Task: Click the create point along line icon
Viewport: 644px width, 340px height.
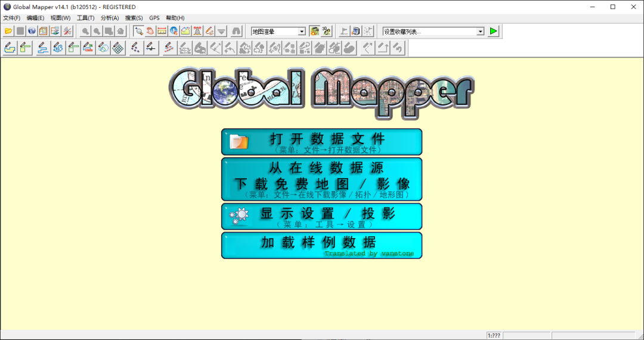Action: coord(151,48)
